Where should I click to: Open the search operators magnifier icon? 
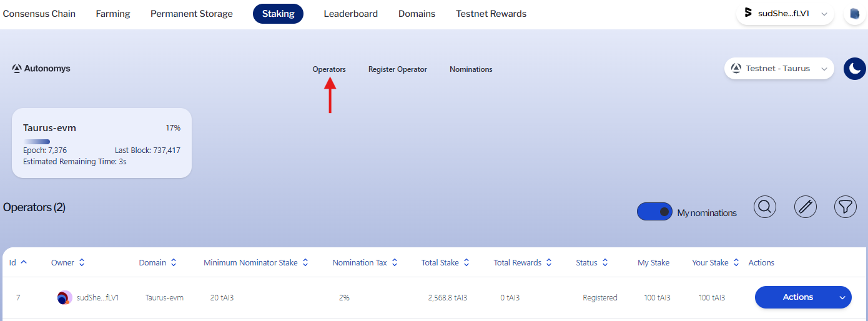[765, 207]
